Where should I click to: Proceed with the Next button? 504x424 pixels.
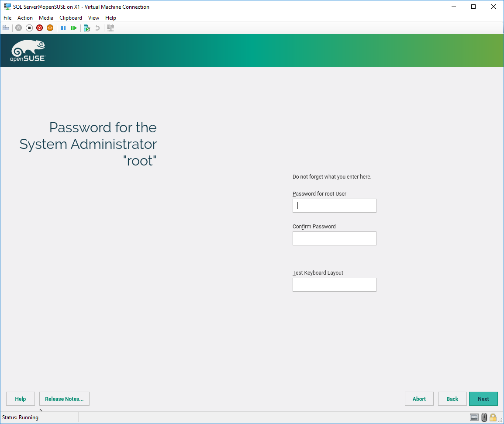tap(483, 399)
